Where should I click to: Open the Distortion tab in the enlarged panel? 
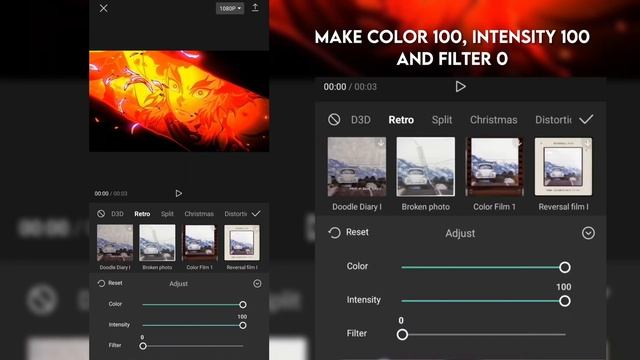[553, 120]
